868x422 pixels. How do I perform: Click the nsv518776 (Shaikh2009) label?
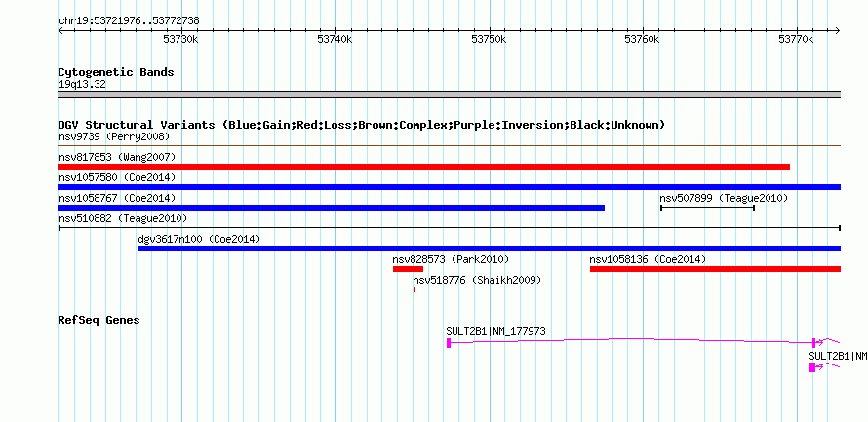(477, 281)
